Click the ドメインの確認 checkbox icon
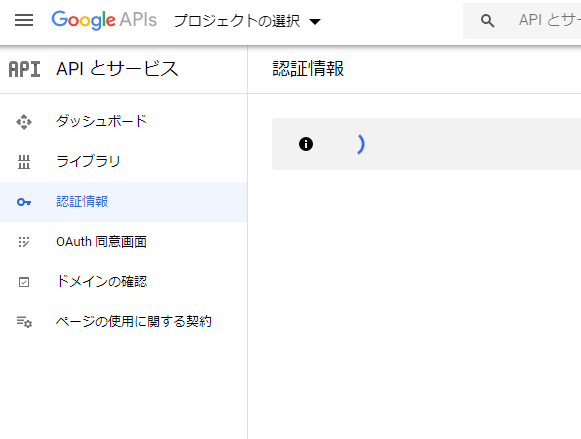 pyautogui.click(x=24, y=282)
